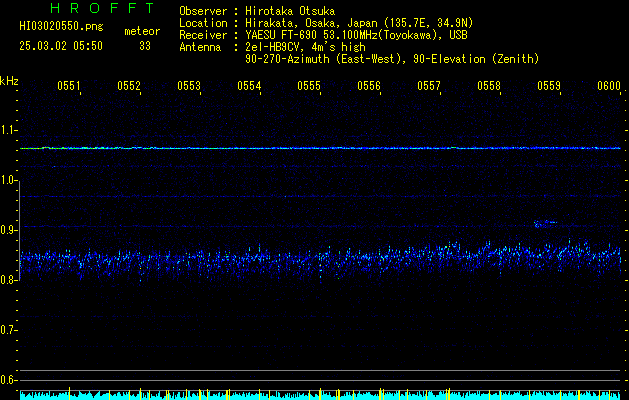629x400 pixels.
Task: Select the filename HI03020550.png
Action: 61,27
